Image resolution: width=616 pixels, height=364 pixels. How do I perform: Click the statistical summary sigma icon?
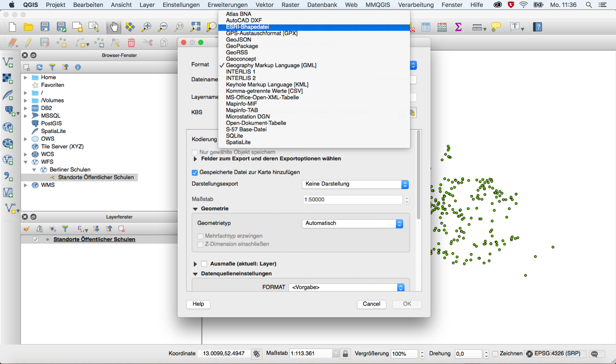point(458,27)
